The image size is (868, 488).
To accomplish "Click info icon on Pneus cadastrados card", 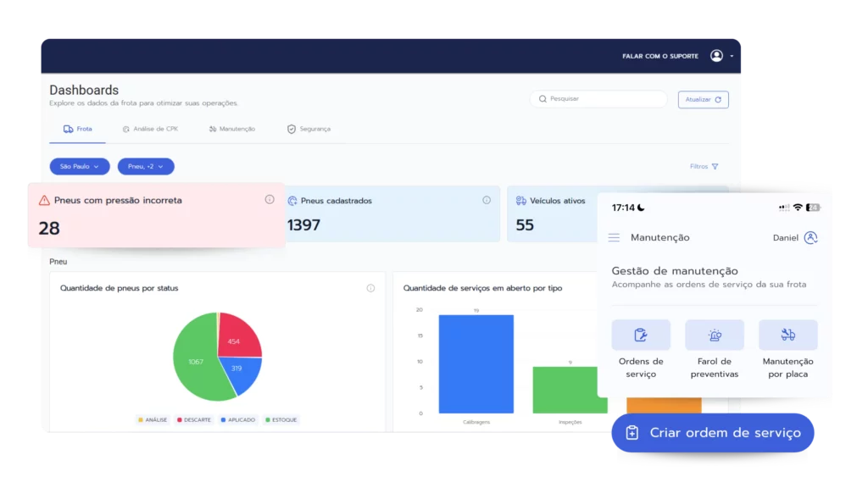I will (x=487, y=201).
